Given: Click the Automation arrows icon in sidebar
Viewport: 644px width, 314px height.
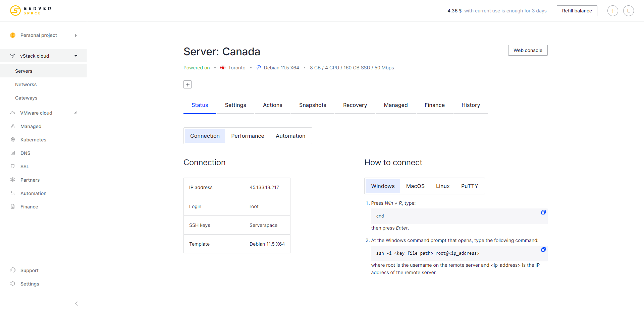Looking at the screenshot, I should click(x=13, y=193).
